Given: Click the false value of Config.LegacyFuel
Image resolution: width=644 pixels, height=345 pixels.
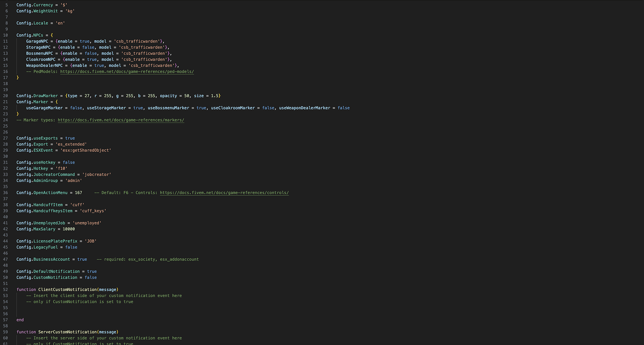Looking at the screenshot, I should [71, 247].
